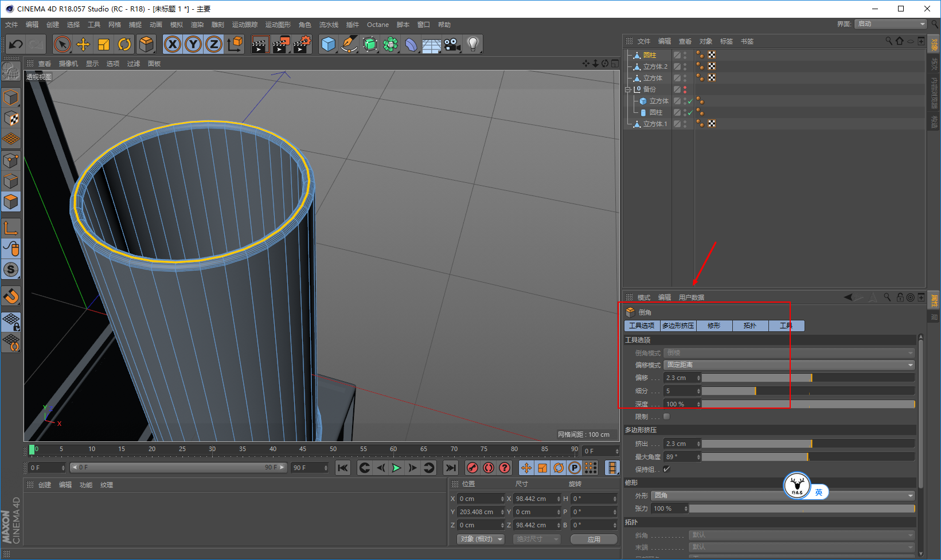Image resolution: width=941 pixels, height=560 pixels.
Task: Open the 界面 layout dropdown
Action: (x=891, y=24)
